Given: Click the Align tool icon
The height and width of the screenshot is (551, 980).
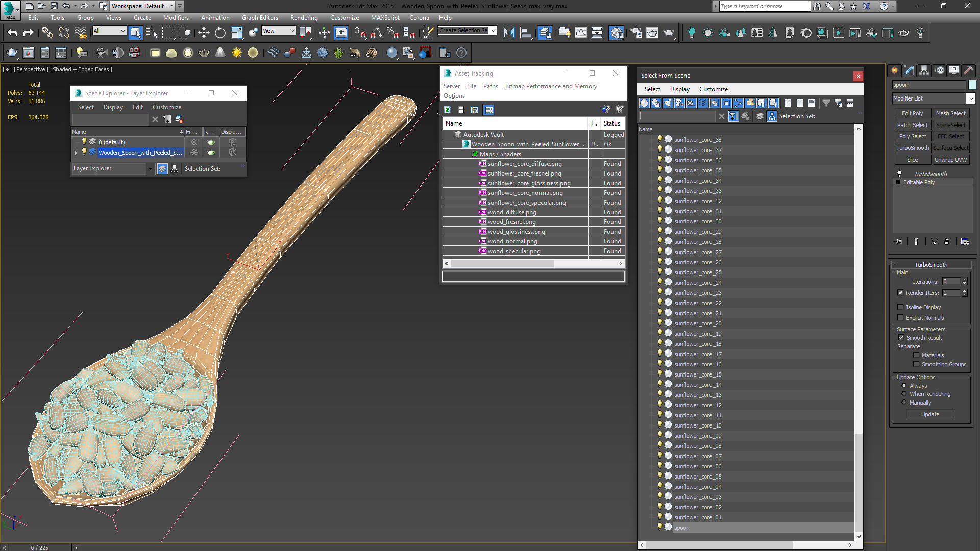Looking at the screenshot, I should click(526, 33).
